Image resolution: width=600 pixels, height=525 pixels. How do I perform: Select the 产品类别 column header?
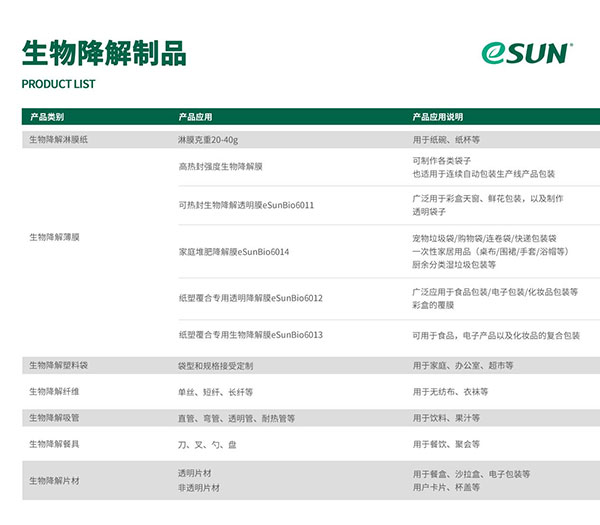pos(47,117)
